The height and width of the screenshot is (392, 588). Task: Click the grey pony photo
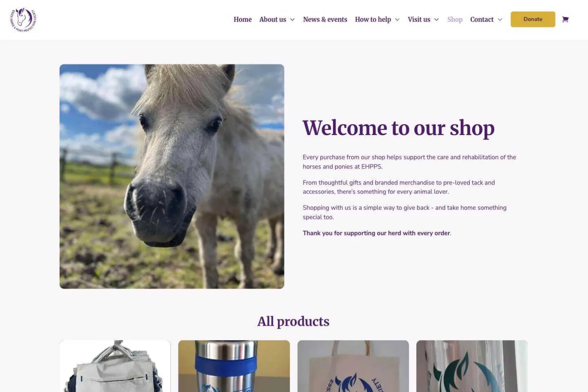point(172,176)
